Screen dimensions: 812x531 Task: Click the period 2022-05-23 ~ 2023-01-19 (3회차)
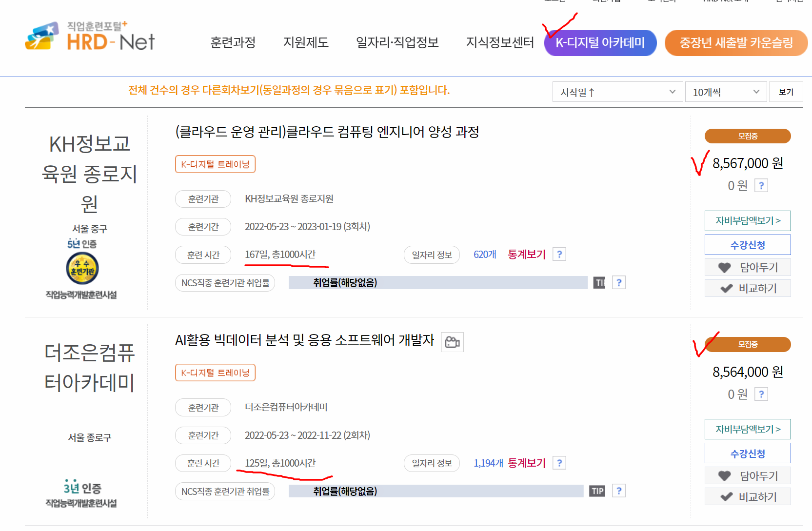[x=307, y=227]
